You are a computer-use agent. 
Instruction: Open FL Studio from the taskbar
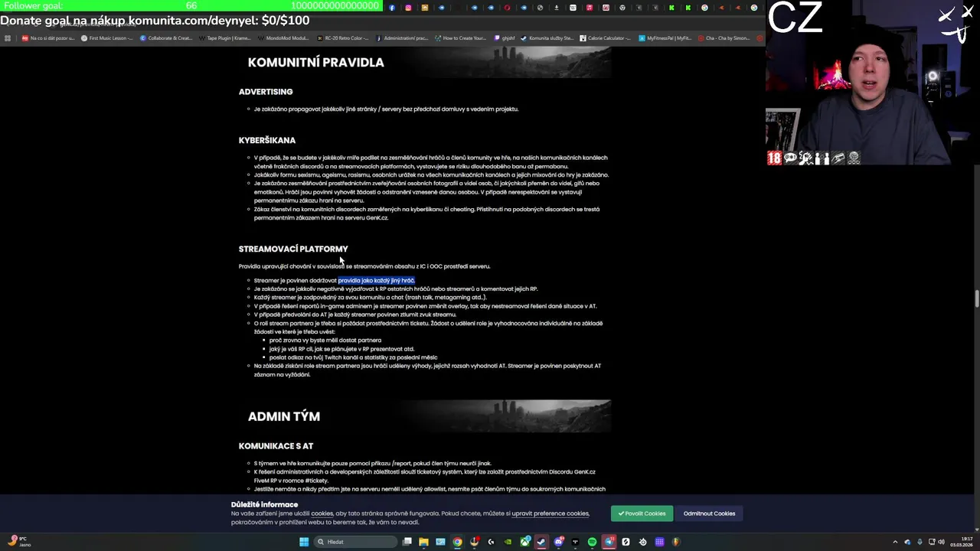(676, 542)
